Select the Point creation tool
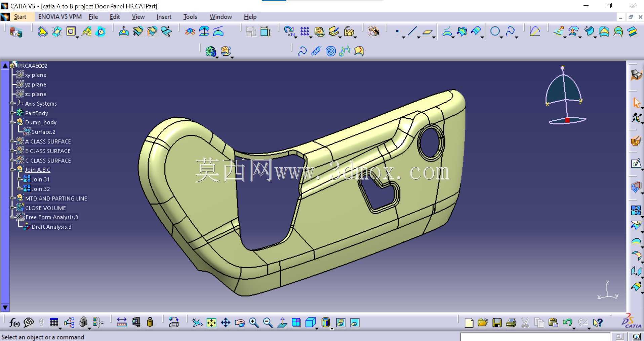Screen dimensions: 644x341 point(397,31)
